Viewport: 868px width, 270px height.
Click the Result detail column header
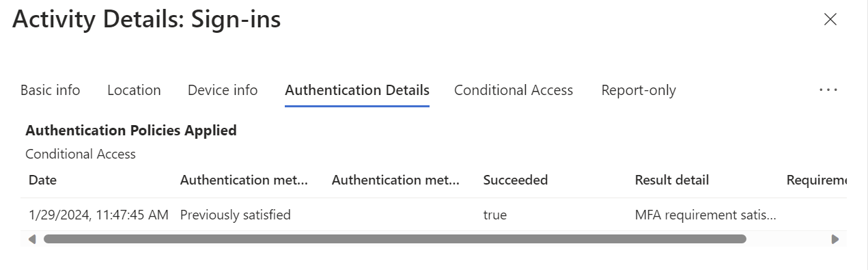(672, 180)
